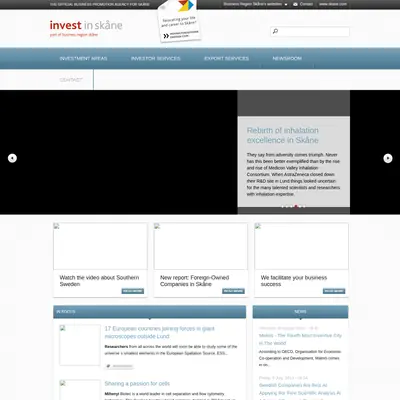400x400 pixels.
Task: Select the red active carousel dot
Action: (x=296, y=206)
